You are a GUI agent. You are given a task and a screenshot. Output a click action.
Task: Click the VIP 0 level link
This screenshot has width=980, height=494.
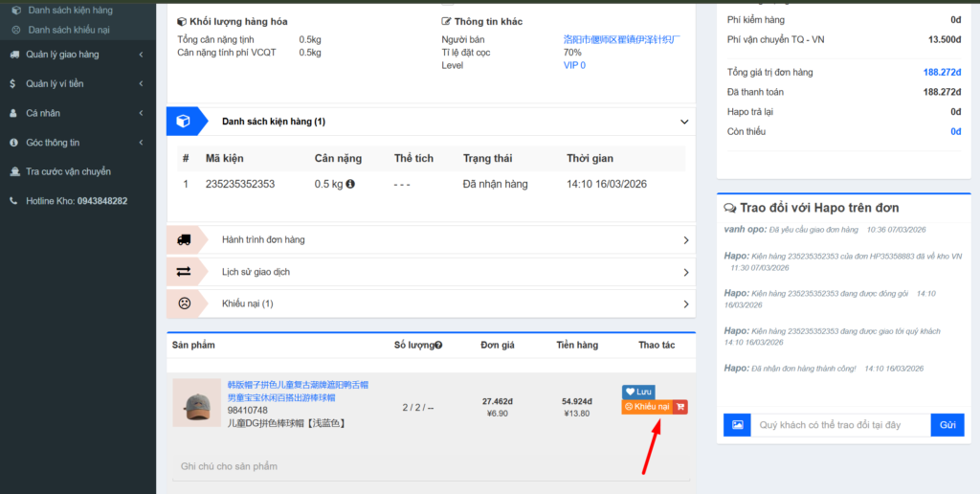574,65
